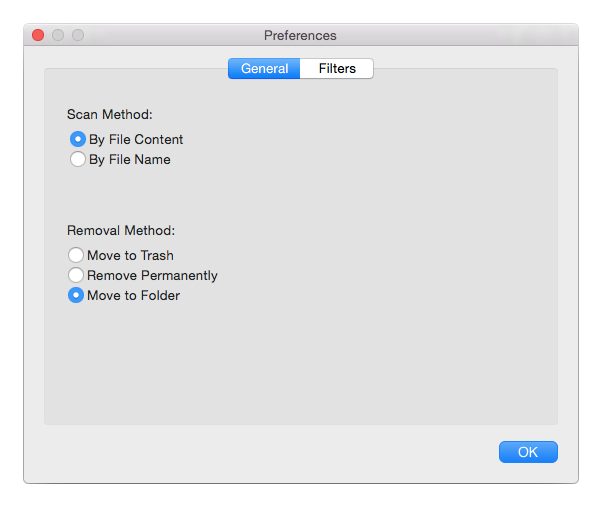The width and height of the screenshot is (604, 507).
Task: Click the Preferences window title
Action: pos(300,35)
